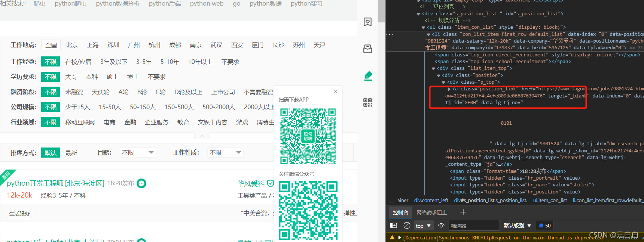644x242 pixels.
Task: Collapse the div list_item_top node
Action: 433,68
